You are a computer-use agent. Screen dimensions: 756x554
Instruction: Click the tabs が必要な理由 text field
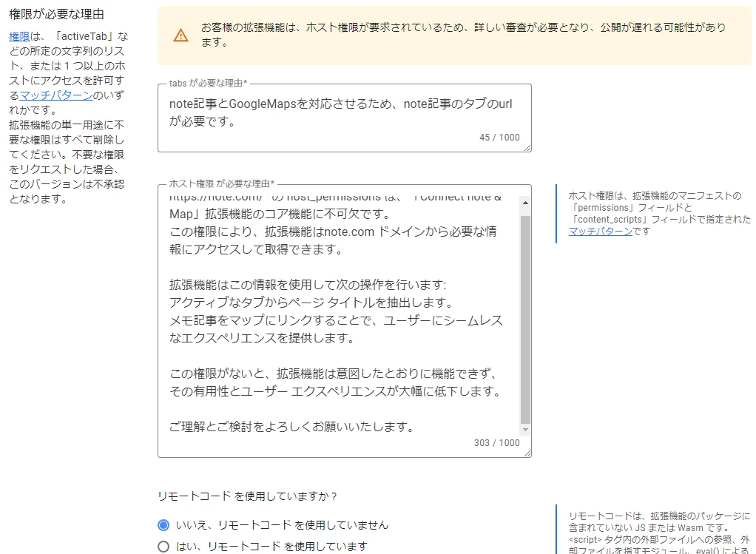pos(344,118)
